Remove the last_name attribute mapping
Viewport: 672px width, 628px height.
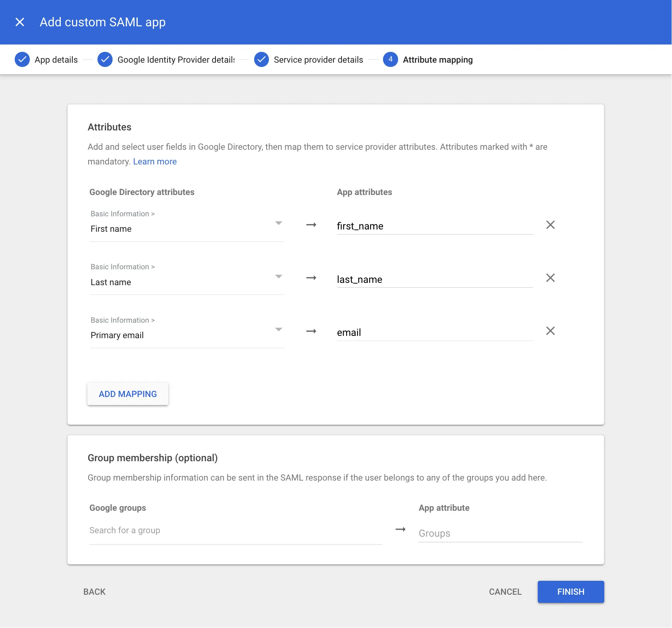(550, 278)
